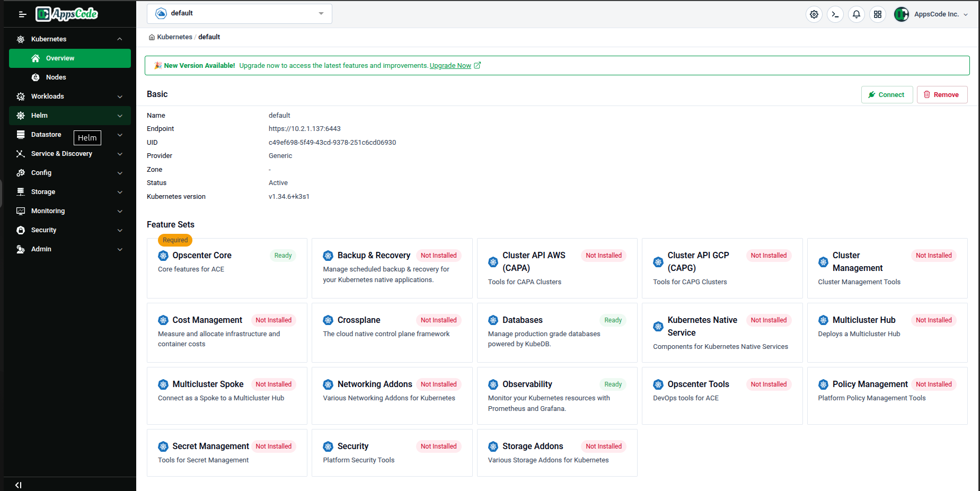Open settings via the gear icon
This screenshot has height=491, width=980.
coord(814,14)
